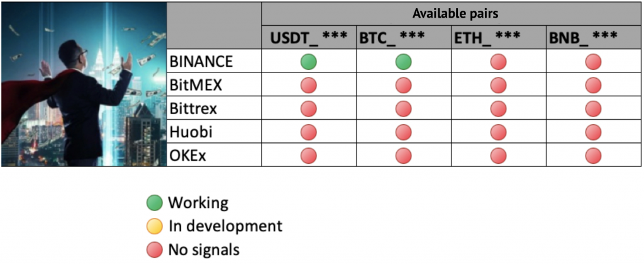
Task: Click the green BINANCE USDT status dot
Action: (309, 62)
